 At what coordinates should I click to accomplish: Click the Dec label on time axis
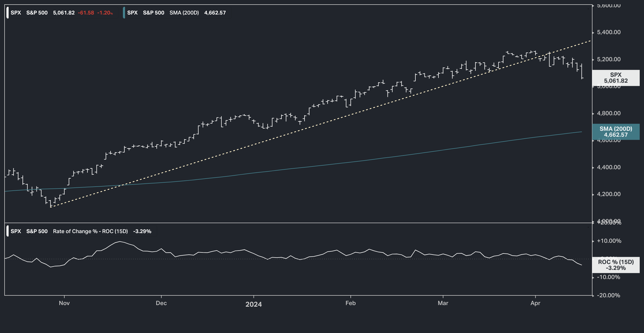click(x=161, y=303)
